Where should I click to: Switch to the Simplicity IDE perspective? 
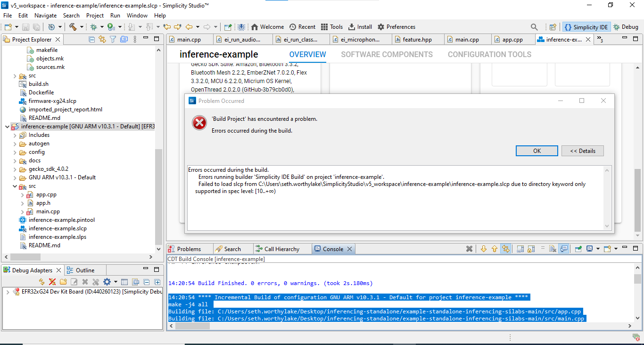[586, 27]
